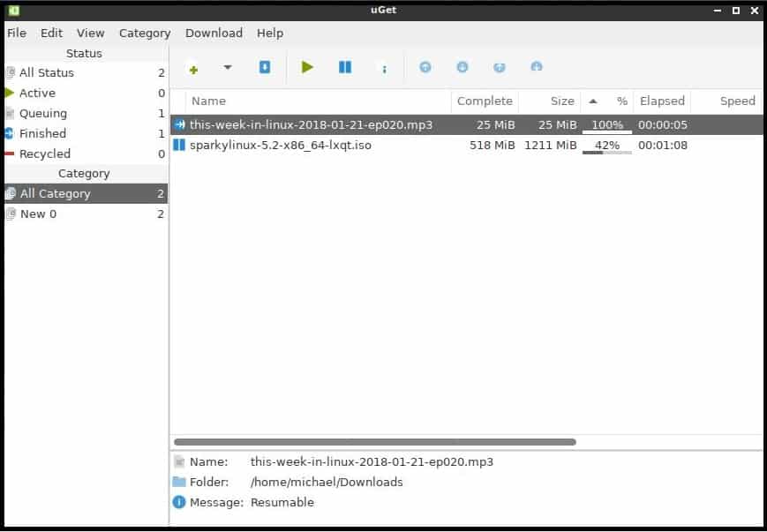Click the 518 MiB completed value
The image size is (767, 532).
493,146
